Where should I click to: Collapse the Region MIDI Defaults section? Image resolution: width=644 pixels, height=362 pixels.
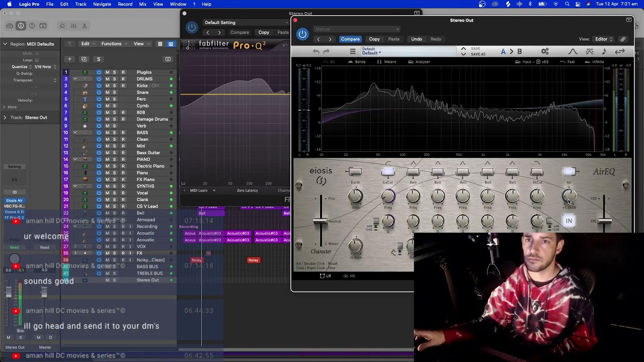[5, 44]
